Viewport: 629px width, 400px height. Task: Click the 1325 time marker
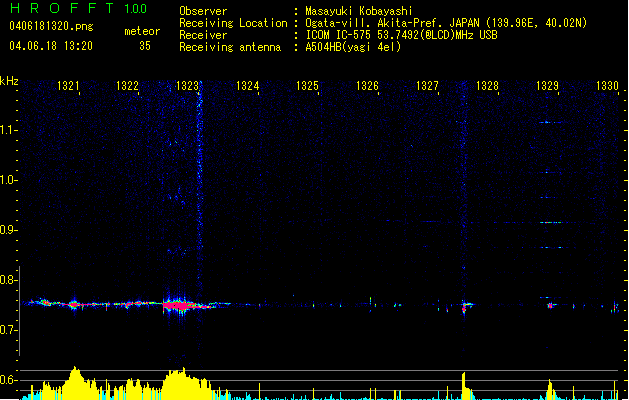click(307, 86)
